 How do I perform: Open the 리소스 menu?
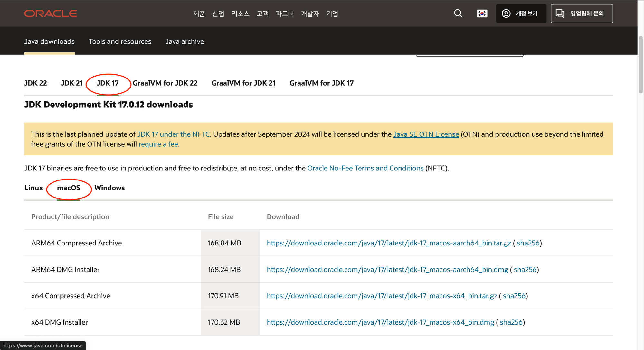240,14
